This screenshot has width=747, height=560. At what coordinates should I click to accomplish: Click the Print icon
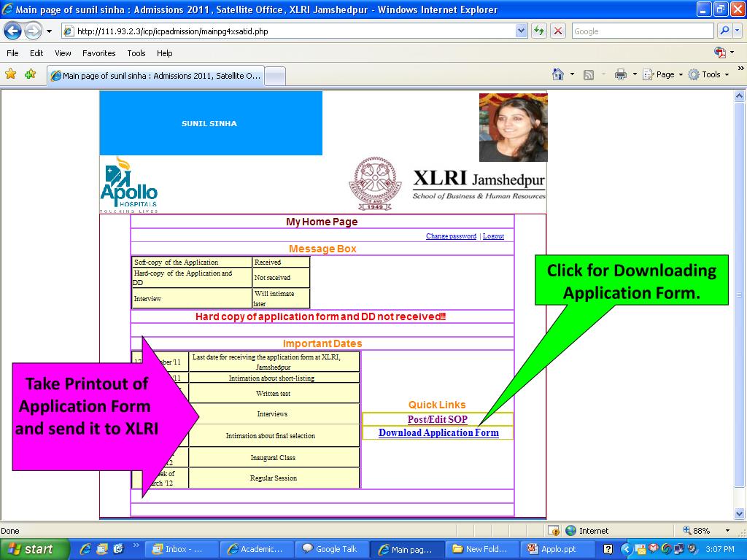click(x=620, y=74)
